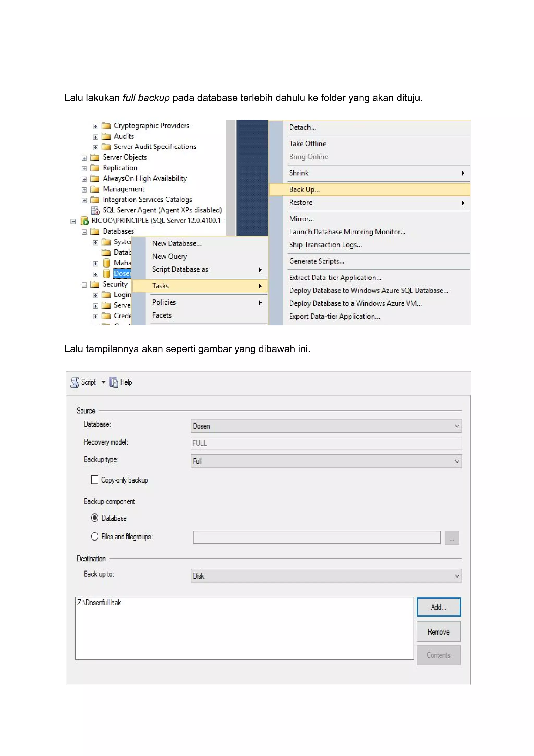
Task: Collapse the Databases node
Action: pyautogui.click(x=84, y=232)
